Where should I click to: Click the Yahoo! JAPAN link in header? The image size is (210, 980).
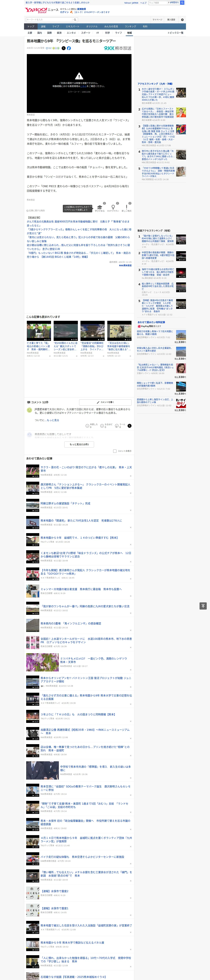point(131,3)
